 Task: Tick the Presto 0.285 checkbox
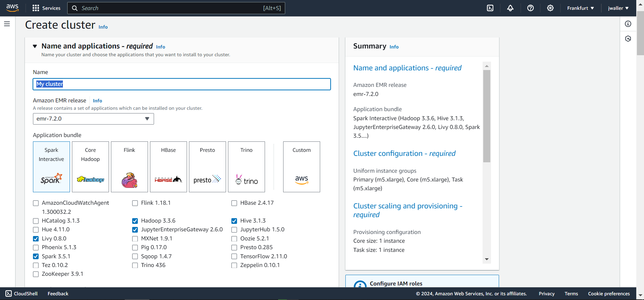(234, 247)
